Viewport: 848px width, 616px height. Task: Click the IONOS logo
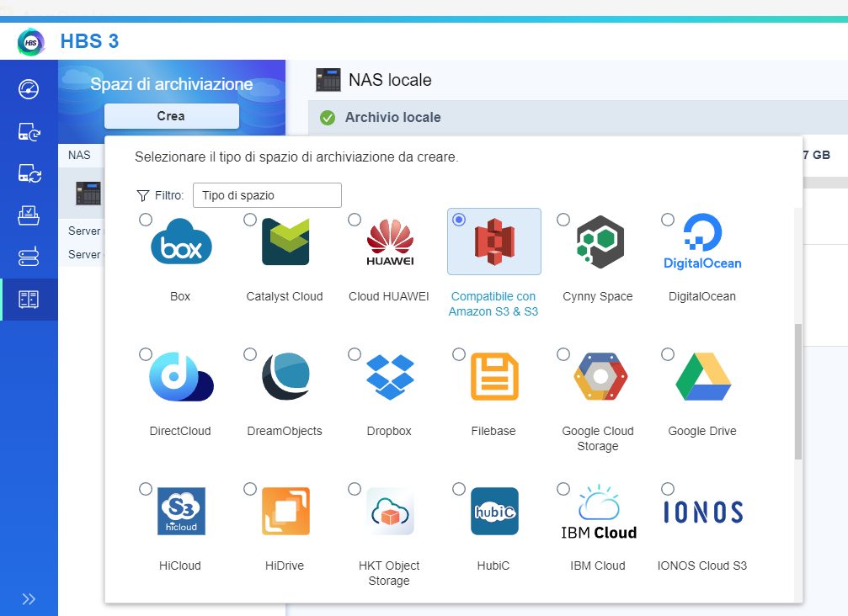(703, 512)
